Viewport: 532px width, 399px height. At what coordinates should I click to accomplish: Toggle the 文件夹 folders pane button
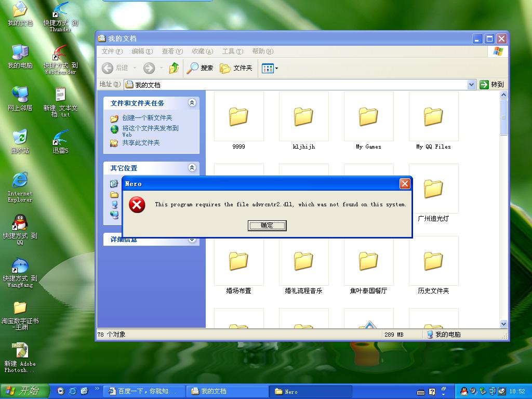click(236, 68)
